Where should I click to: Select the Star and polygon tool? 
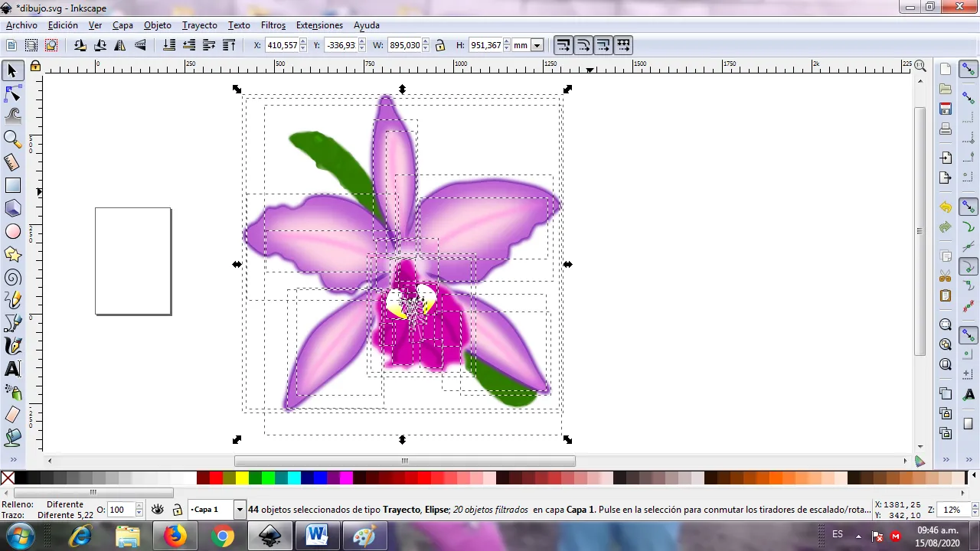coord(12,254)
